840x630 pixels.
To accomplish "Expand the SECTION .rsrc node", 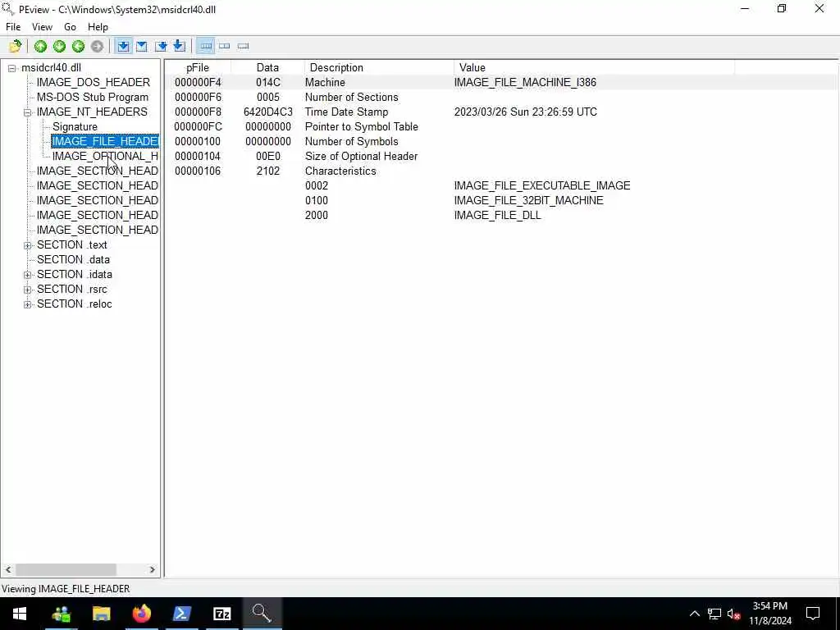I will pyautogui.click(x=27, y=290).
